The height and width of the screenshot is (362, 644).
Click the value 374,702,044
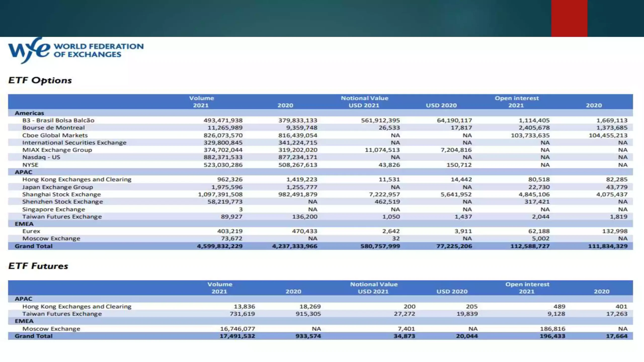point(223,150)
